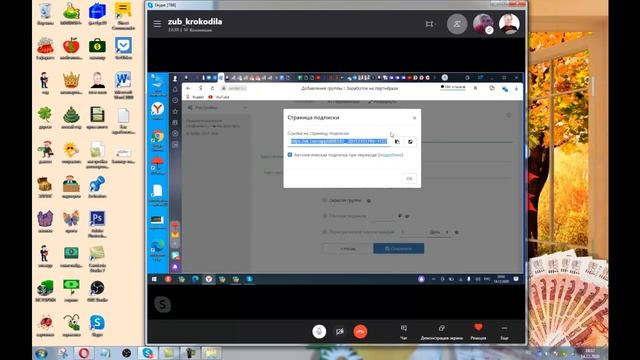Open the ladybug desktop icon

tap(45, 325)
